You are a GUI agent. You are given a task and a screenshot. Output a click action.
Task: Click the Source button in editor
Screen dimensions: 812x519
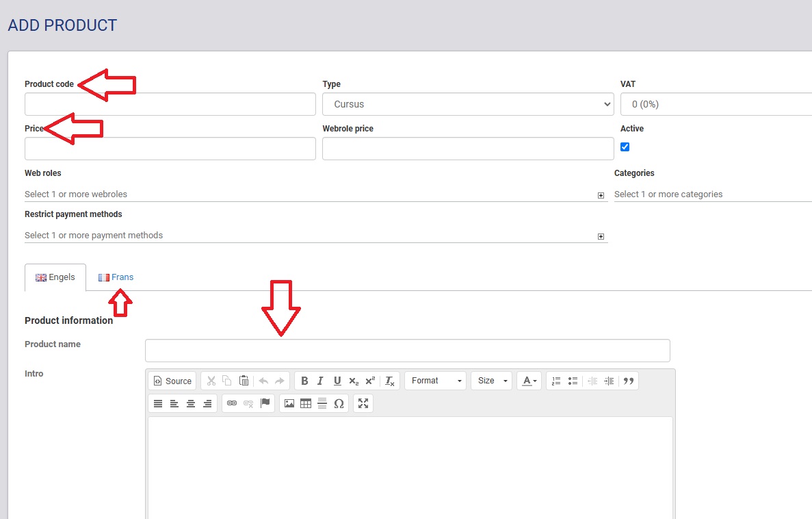[172, 381]
